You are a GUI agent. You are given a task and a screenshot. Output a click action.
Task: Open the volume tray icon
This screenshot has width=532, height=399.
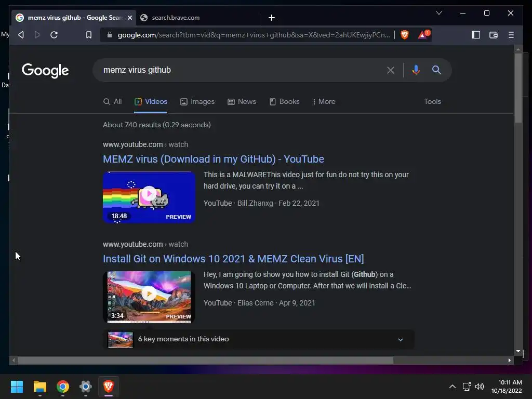click(x=480, y=387)
